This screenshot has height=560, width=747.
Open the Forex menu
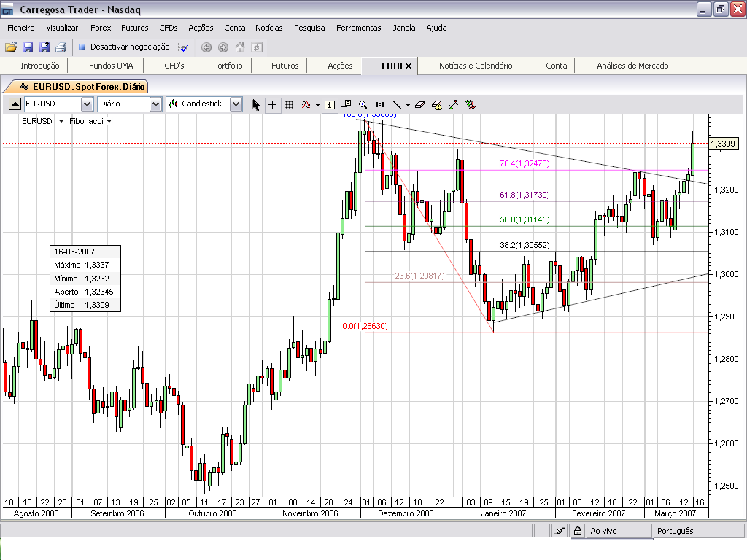click(x=101, y=28)
